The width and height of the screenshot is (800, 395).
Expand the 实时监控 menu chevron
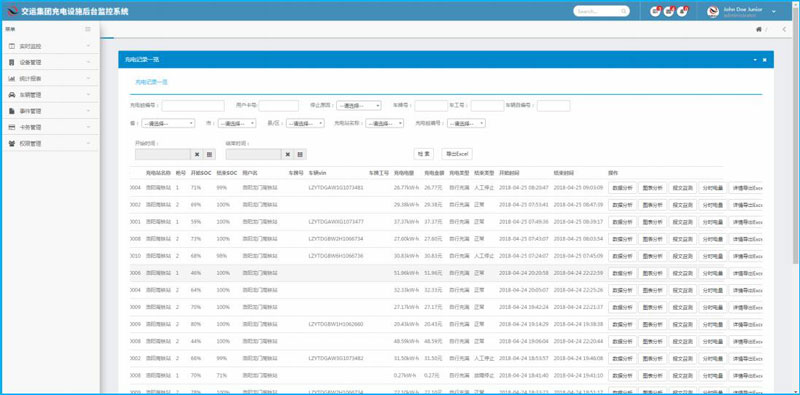click(88, 46)
